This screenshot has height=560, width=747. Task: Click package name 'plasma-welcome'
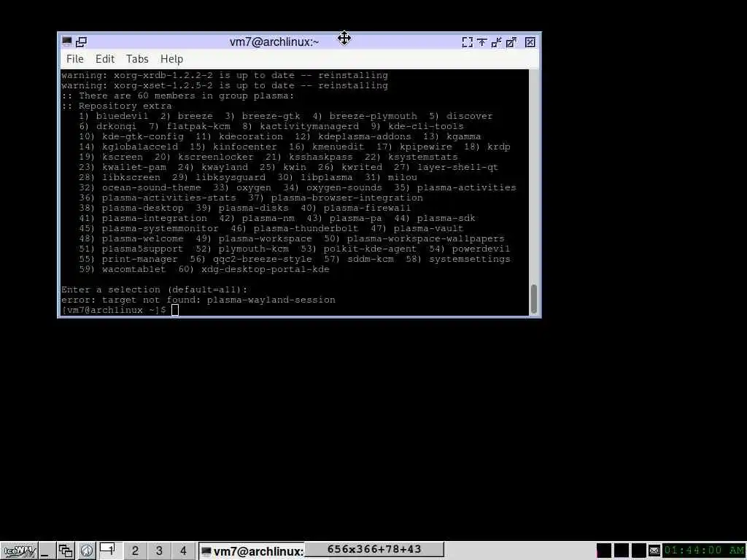[142, 238]
